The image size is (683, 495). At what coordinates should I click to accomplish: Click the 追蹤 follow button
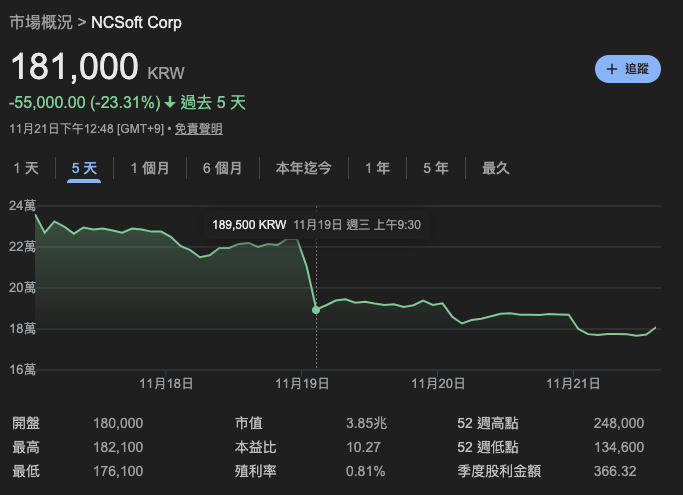pos(628,69)
